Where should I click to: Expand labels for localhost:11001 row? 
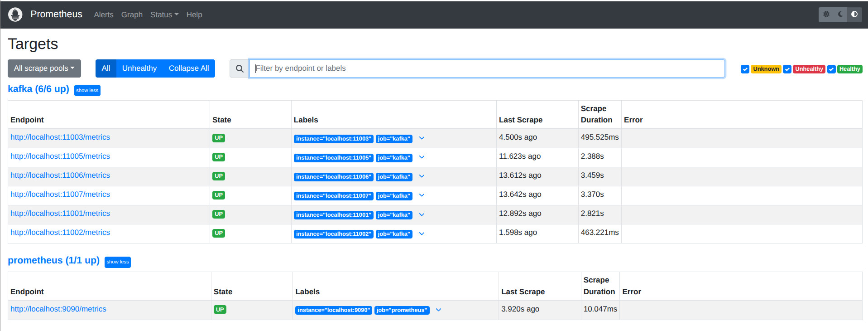(x=422, y=214)
